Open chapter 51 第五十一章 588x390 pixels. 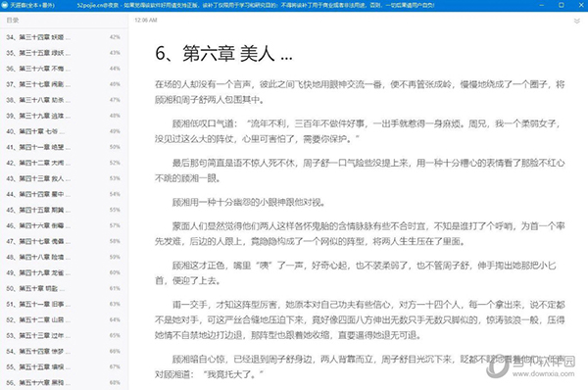tap(64, 304)
